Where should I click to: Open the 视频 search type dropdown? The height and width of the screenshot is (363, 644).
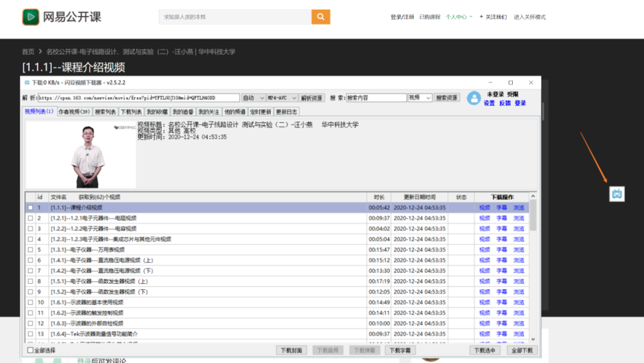[419, 98]
